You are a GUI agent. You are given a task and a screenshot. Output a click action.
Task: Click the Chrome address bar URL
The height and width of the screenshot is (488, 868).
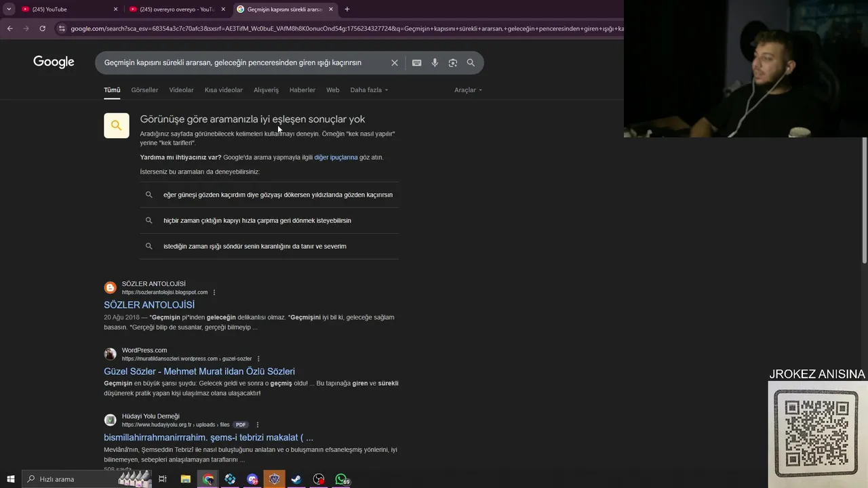[346, 28]
